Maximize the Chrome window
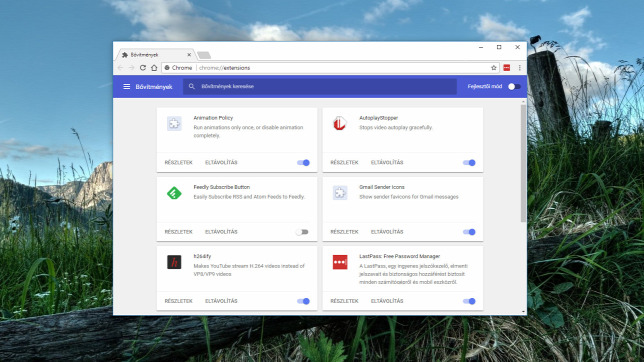The width and height of the screenshot is (644, 362). (x=499, y=47)
